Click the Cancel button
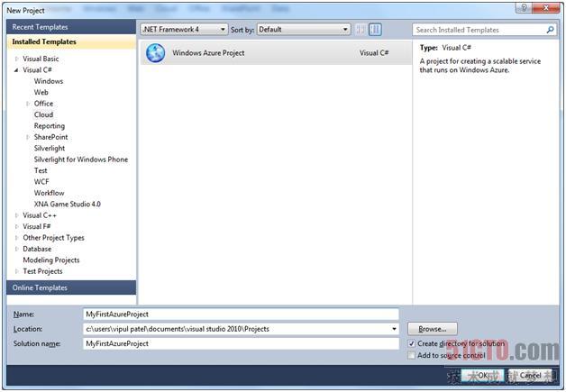Image resolution: width=566 pixels, height=392 pixels. [530, 376]
